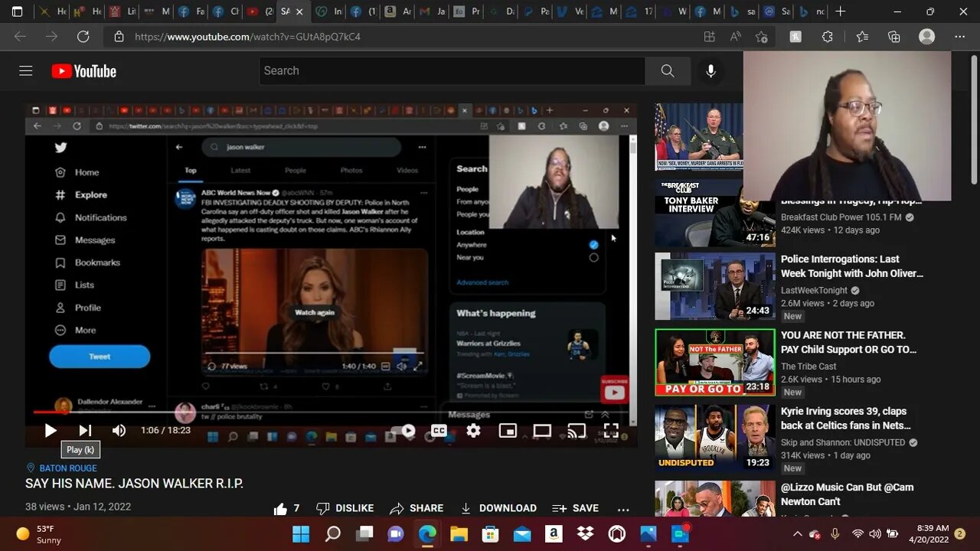The height and width of the screenshot is (551, 980).
Task: Visit The Tribe Cast channel
Action: (x=808, y=367)
